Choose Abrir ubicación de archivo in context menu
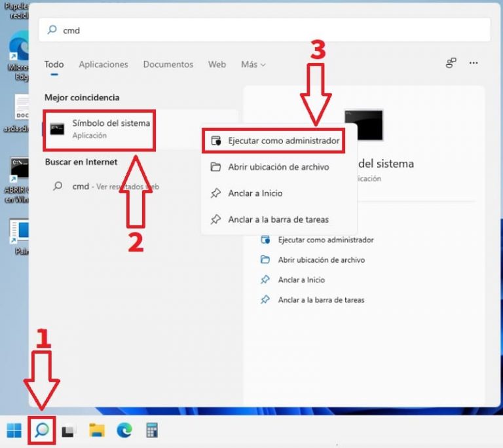Image resolution: width=503 pixels, height=448 pixels. [x=278, y=167]
